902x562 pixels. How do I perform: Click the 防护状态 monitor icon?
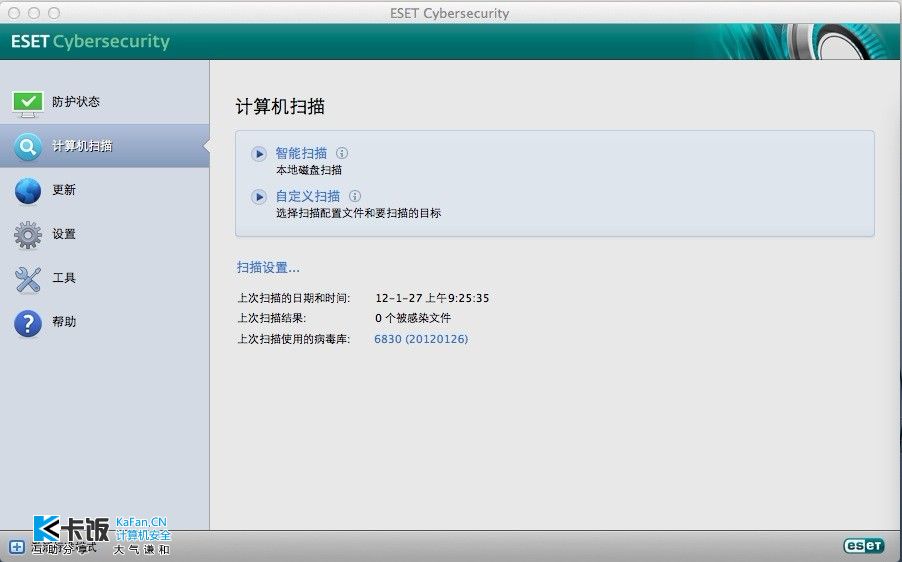click(x=27, y=104)
